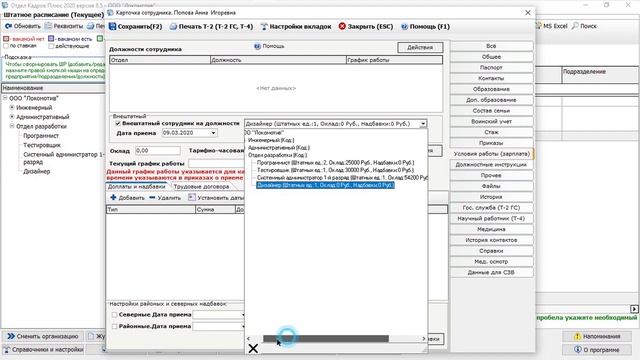Click the printer icon for T-2 printing
Screen dimensions: 640x360
coord(173,27)
